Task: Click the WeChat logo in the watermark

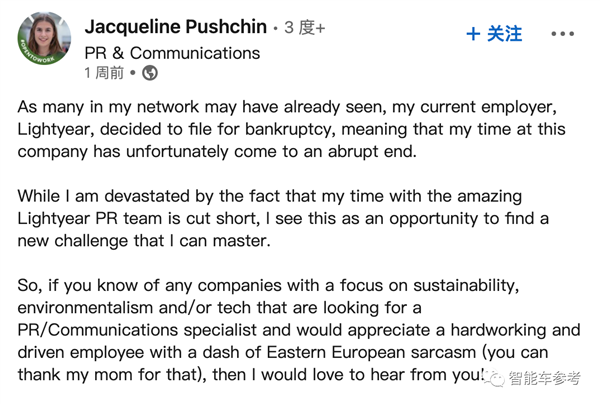Action: [x=495, y=378]
